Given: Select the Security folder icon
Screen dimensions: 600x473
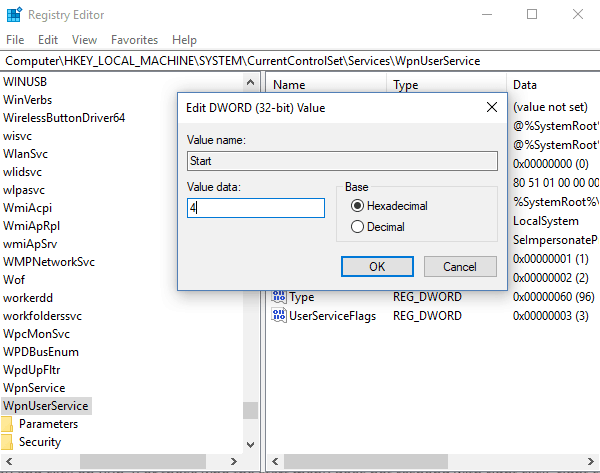Looking at the screenshot, I should [x=7, y=442].
